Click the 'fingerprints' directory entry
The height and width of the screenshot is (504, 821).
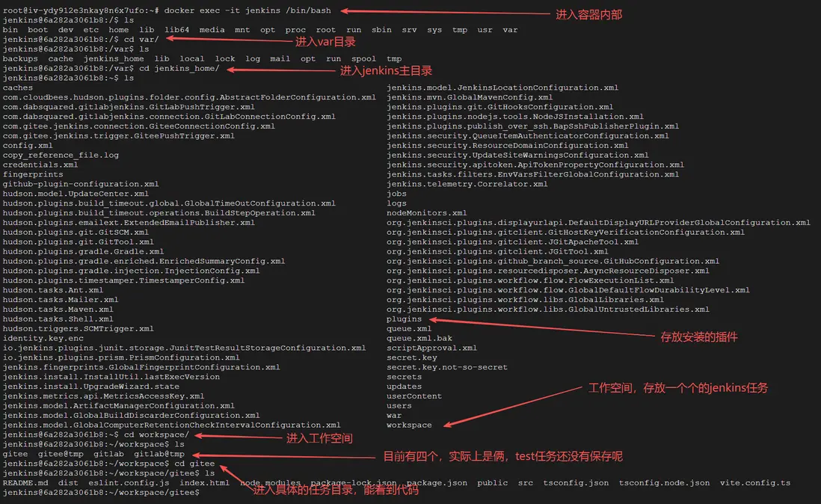[x=33, y=174]
